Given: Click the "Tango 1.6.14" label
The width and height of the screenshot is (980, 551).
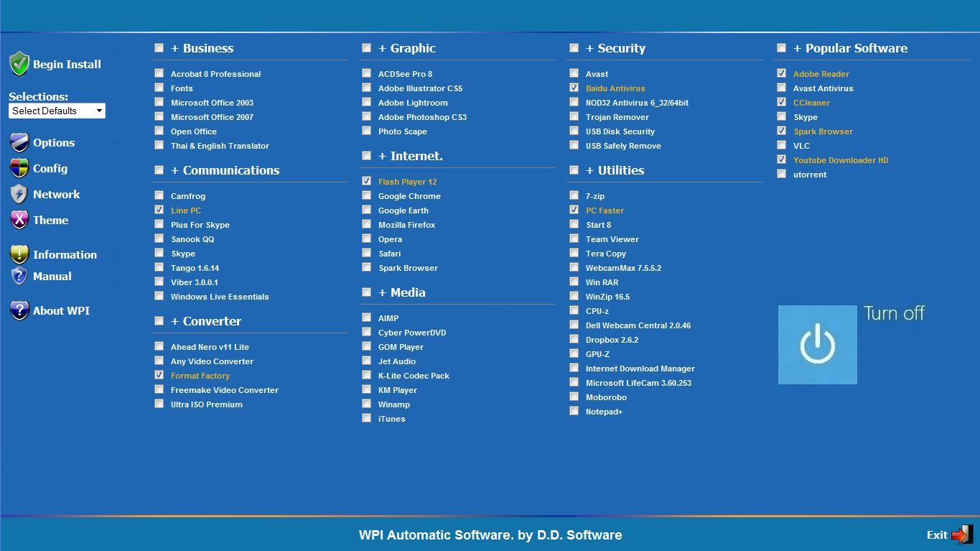Looking at the screenshot, I should coord(195,268).
